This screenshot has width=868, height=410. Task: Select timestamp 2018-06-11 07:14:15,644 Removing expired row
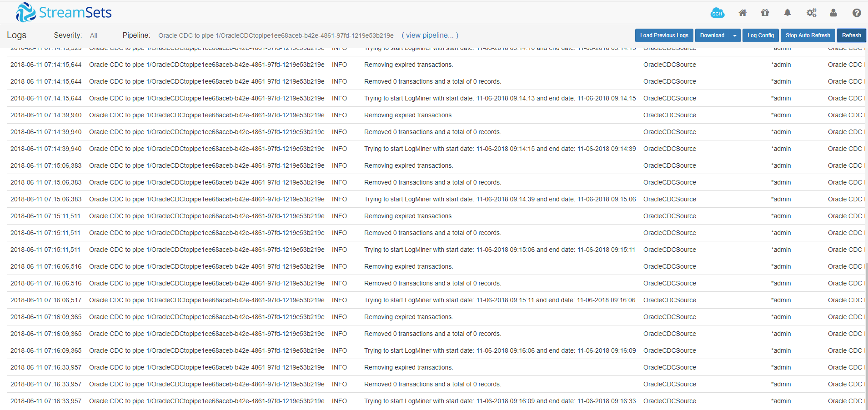[x=46, y=65]
